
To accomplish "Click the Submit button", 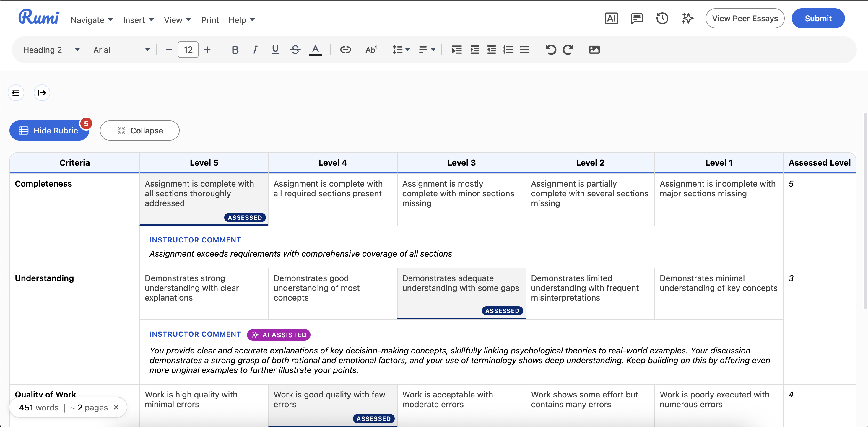I will (818, 19).
